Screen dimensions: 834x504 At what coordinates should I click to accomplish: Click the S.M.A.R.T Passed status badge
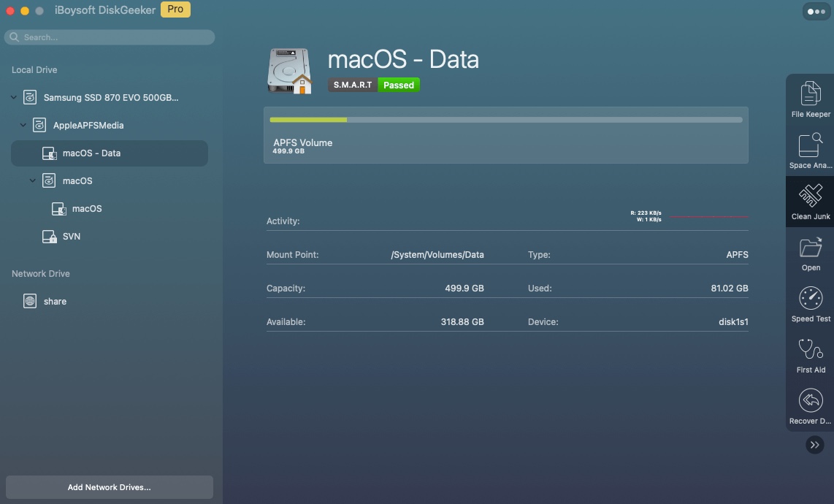click(x=374, y=85)
